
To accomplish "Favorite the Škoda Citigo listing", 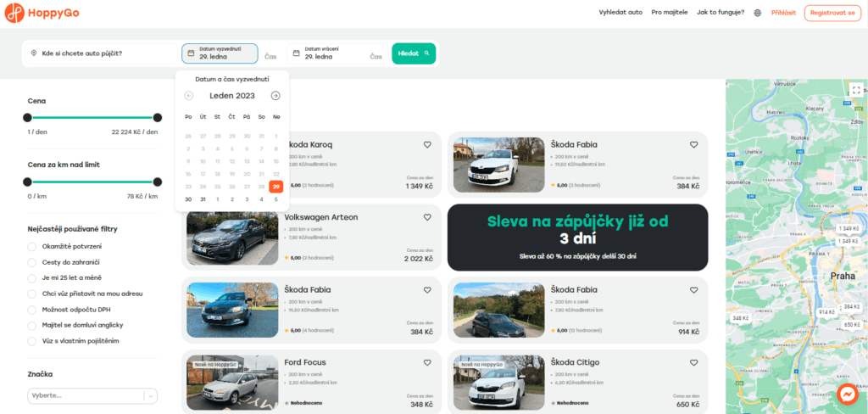I will [693, 362].
